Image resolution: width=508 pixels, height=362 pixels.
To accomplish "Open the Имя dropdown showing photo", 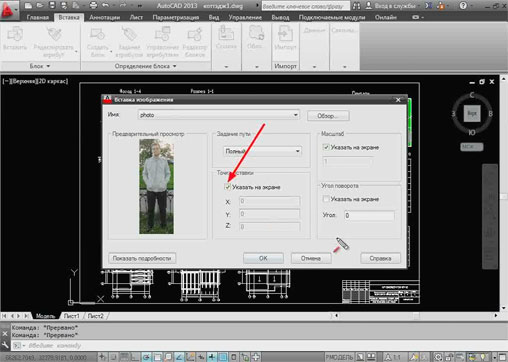I will point(219,115).
